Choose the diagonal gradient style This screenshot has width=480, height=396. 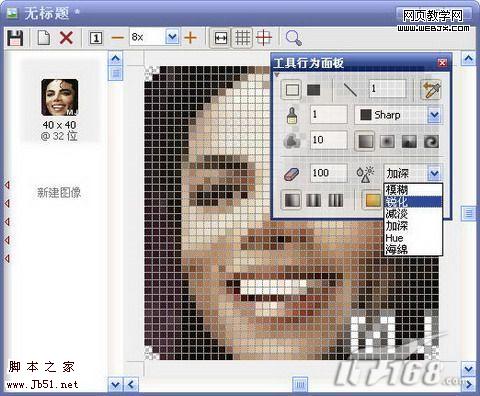[x=409, y=142]
